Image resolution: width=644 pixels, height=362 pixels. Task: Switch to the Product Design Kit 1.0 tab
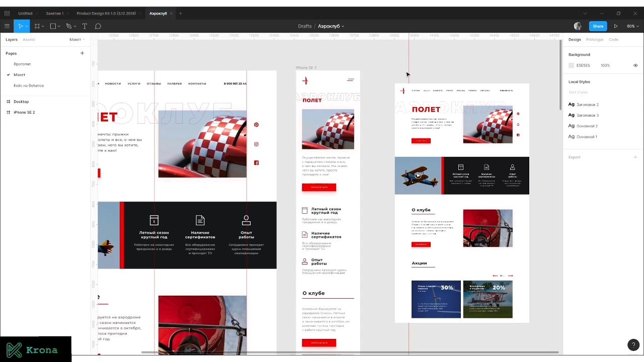pyautogui.click(x=106, y=14)
